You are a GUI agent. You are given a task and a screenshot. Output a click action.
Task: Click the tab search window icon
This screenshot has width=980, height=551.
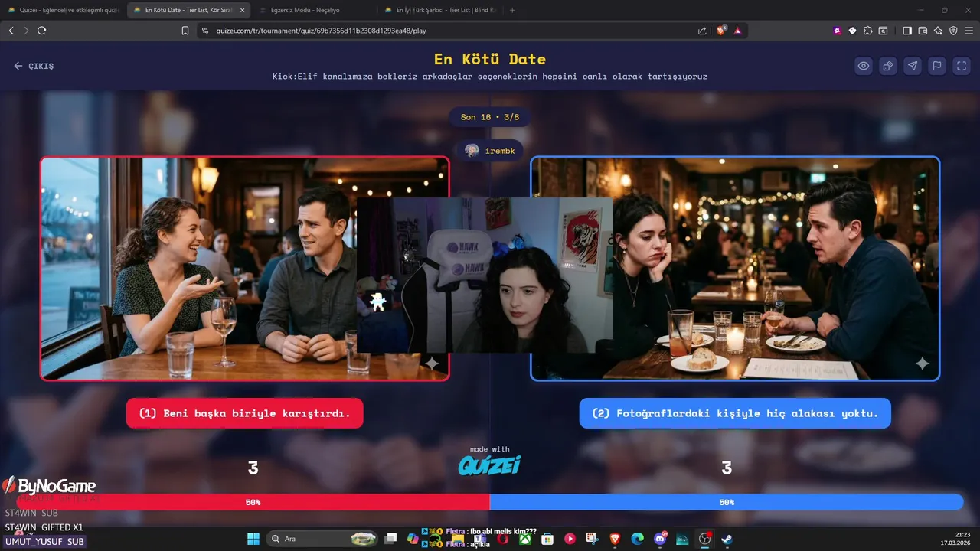(x=883, y=31)
